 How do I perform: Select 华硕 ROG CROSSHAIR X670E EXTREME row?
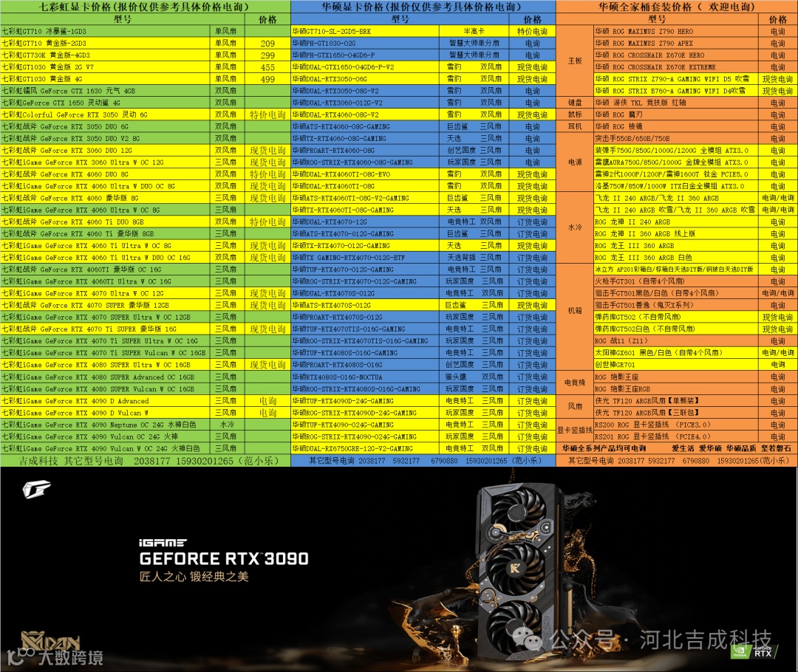click(x=696, y=67)
